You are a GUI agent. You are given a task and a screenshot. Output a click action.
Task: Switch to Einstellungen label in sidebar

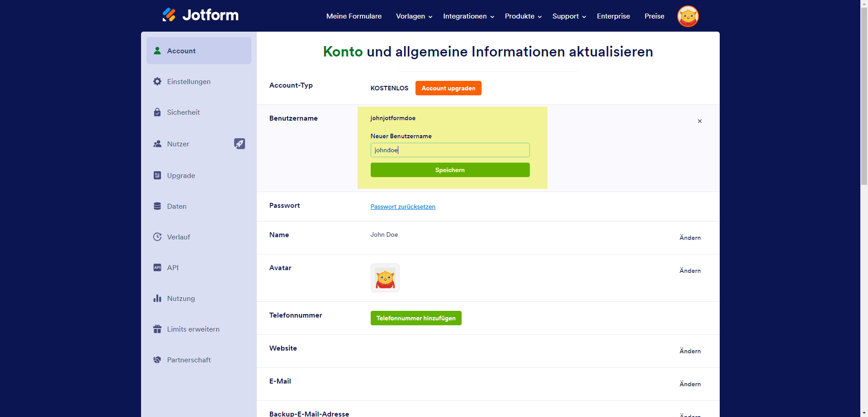(189, 82)
